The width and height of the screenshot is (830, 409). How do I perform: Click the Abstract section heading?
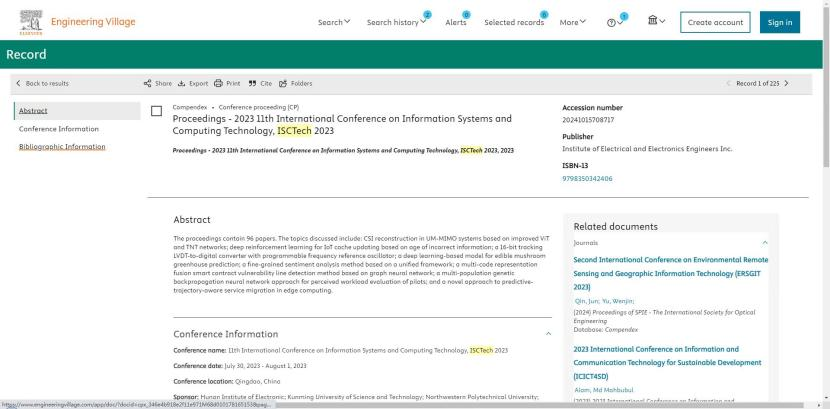[192, 220]
